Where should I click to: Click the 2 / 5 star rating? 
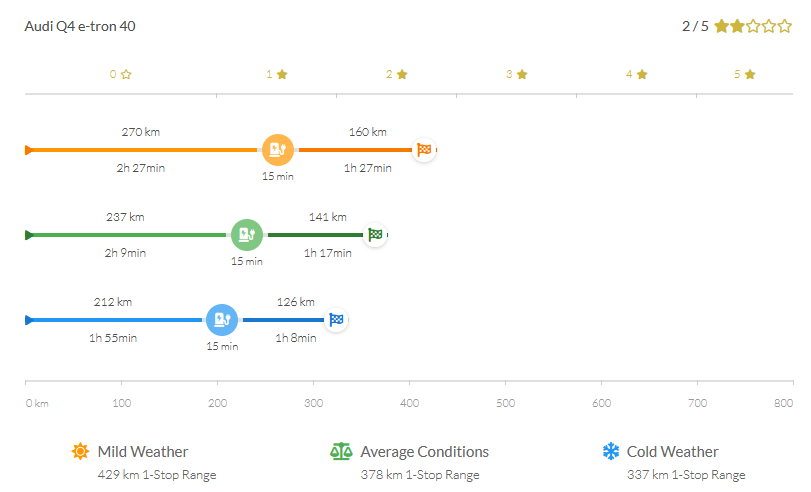[x=736, y=26]
